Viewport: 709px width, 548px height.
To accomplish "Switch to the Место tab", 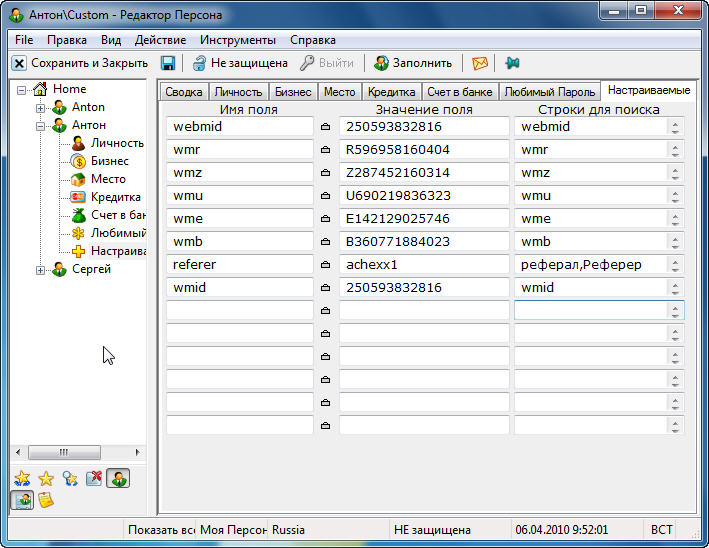I will (x=340, y=92).
